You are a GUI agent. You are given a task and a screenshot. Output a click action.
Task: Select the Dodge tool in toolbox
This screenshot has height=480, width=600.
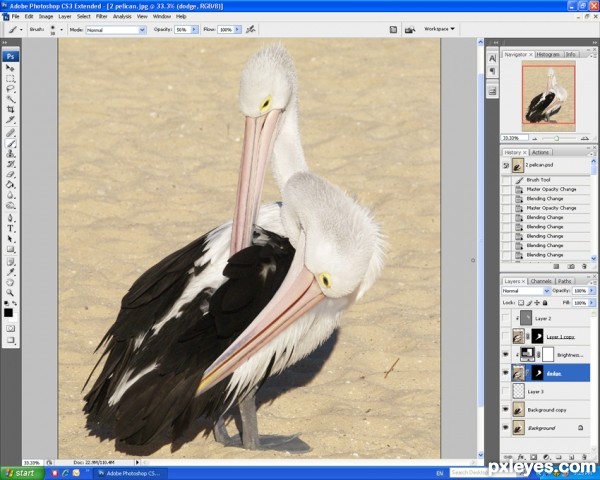click(10, 206)
